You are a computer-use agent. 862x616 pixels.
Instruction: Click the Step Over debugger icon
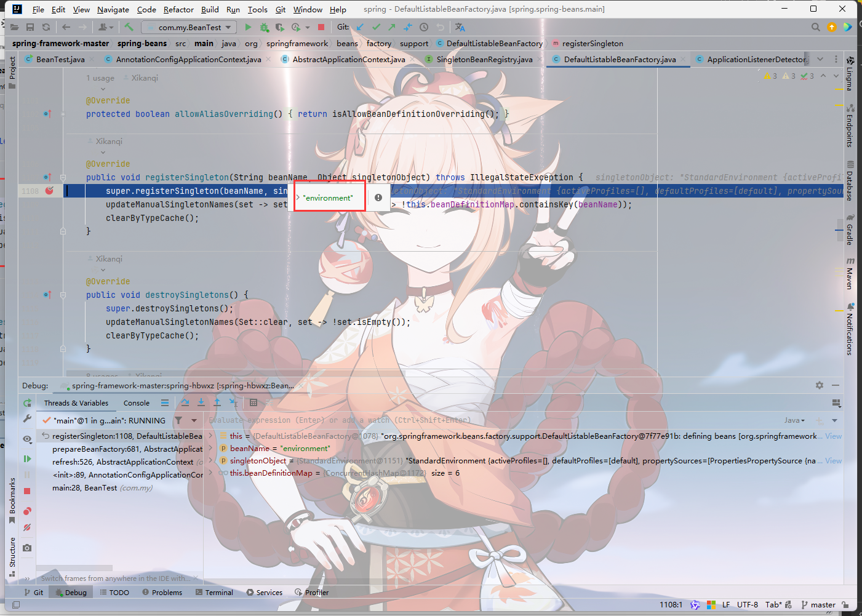click(x=185, y=402)
